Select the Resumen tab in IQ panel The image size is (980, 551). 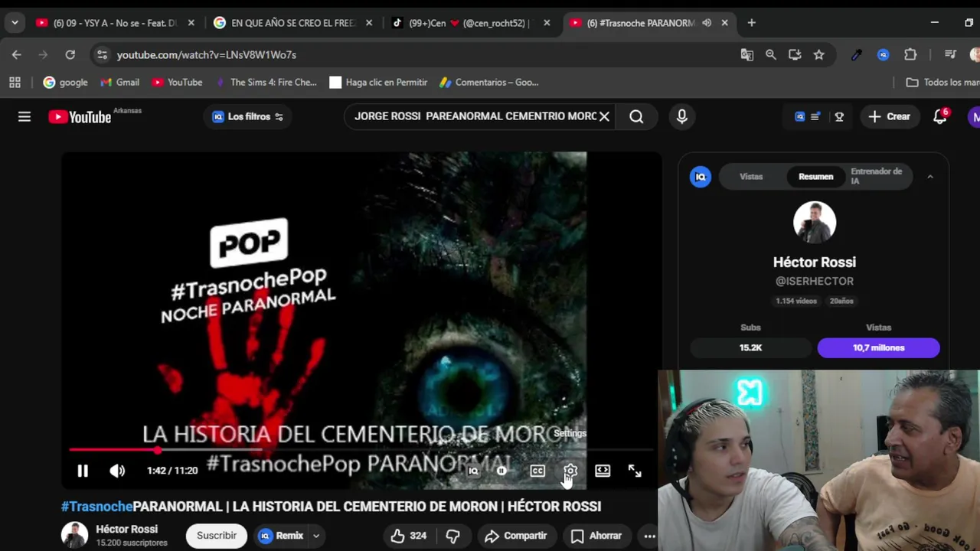(815, 177)
